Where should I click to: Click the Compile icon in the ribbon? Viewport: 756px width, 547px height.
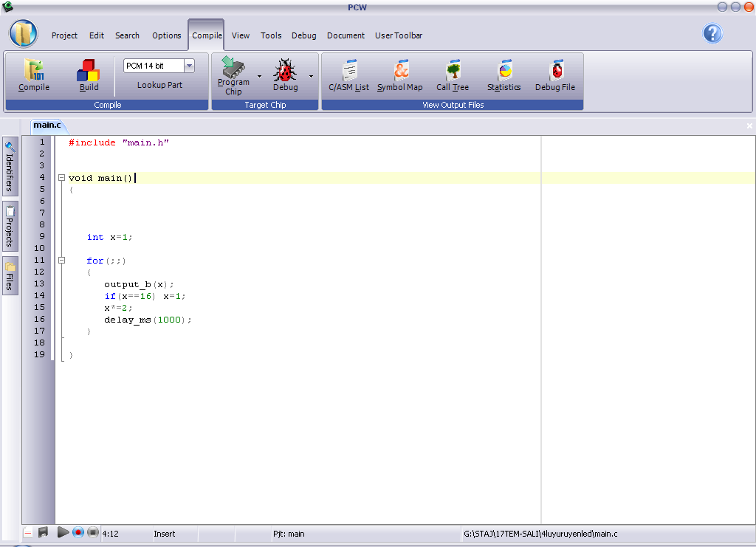pyautogui.click(x=34, y=75)
